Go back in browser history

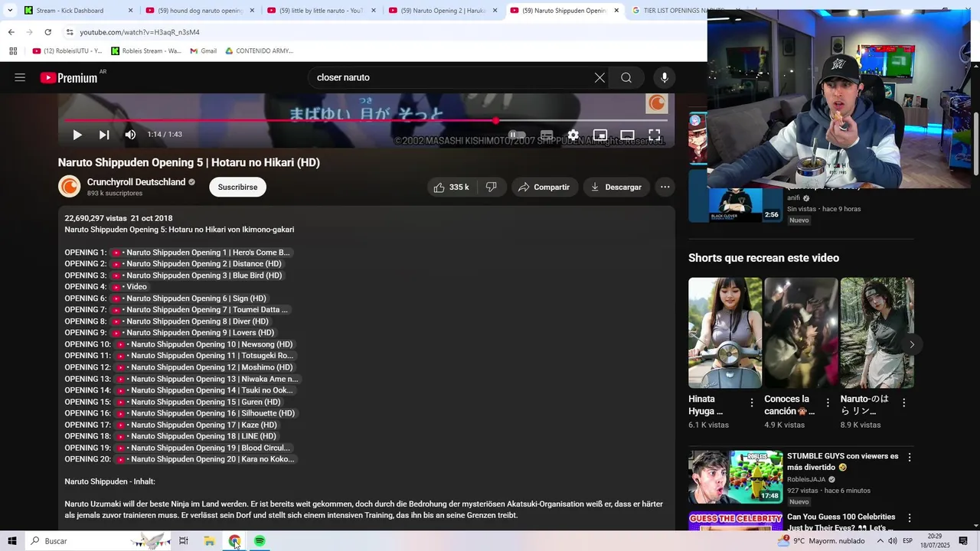click(11, 32)
